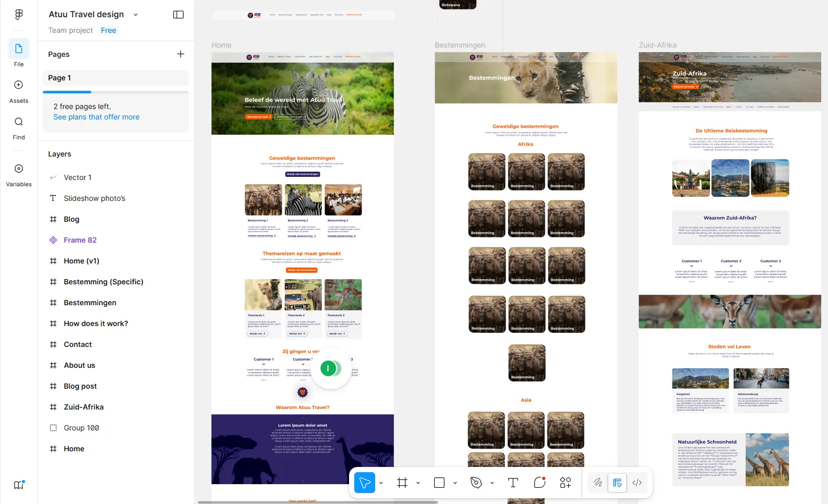Expand the Rectangle shape tools dropdown
The image size is (828, 504).
click(455, 483)
